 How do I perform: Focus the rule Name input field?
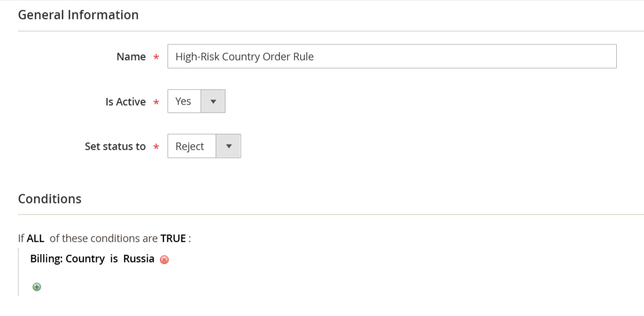(392, 56)
